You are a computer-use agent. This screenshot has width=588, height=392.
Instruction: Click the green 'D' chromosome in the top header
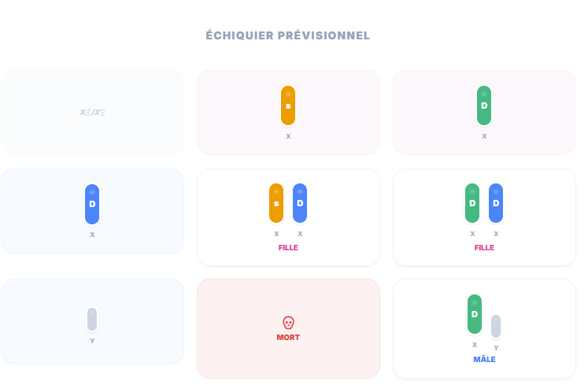(484, 105)
